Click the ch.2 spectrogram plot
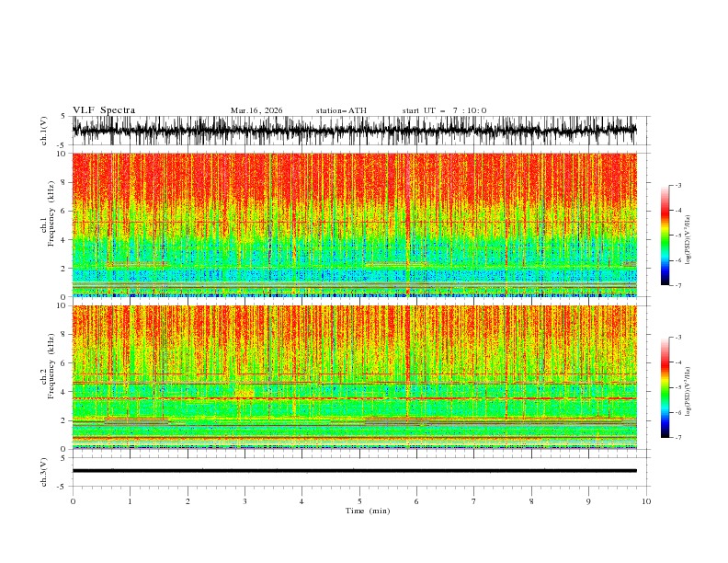The image size is (728, 563). 355,377
